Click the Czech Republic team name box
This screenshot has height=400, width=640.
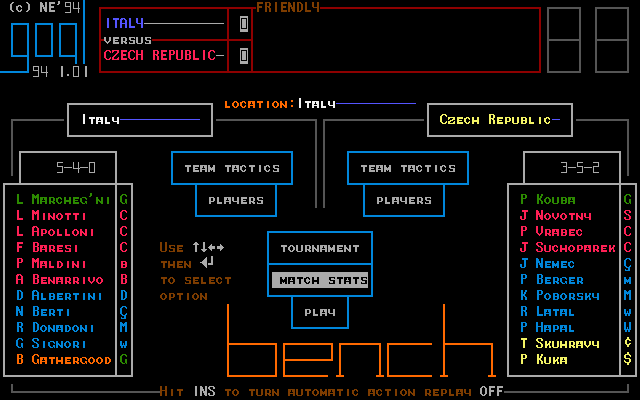pyautogui.click(x=500, y=120)
